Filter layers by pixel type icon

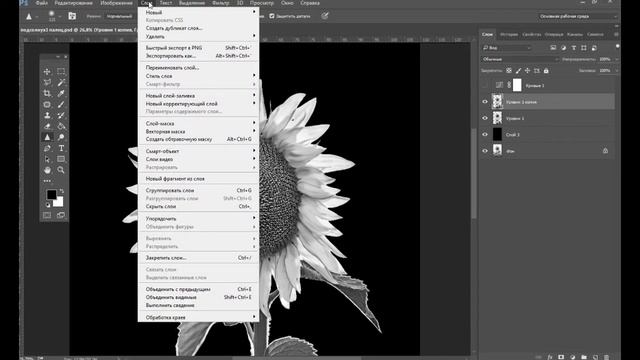(553, 48)
